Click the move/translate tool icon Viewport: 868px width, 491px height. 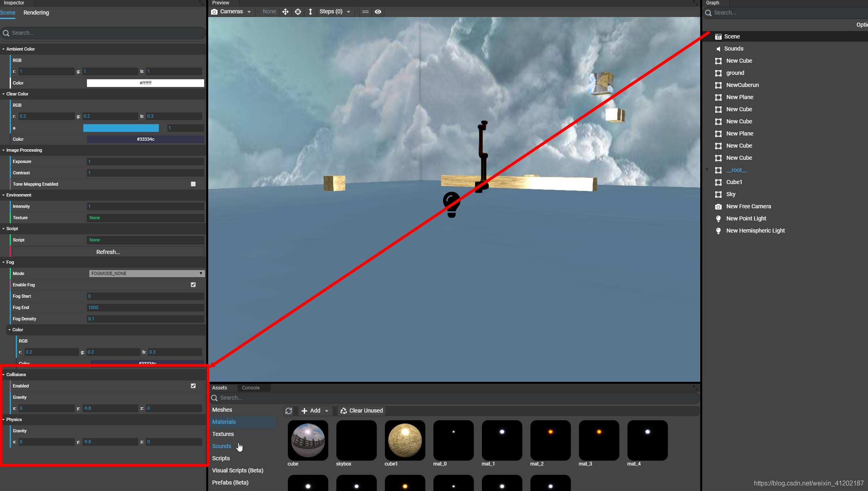285,11
